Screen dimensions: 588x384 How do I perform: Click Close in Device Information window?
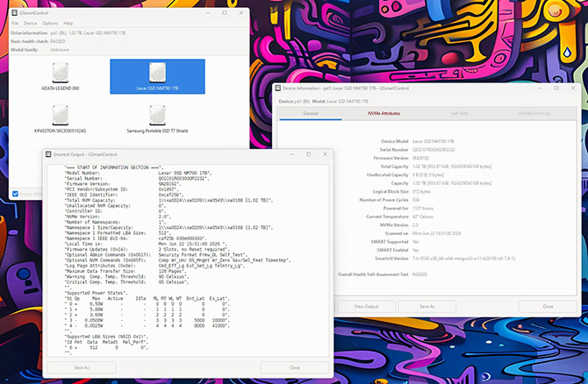(548, 307)
